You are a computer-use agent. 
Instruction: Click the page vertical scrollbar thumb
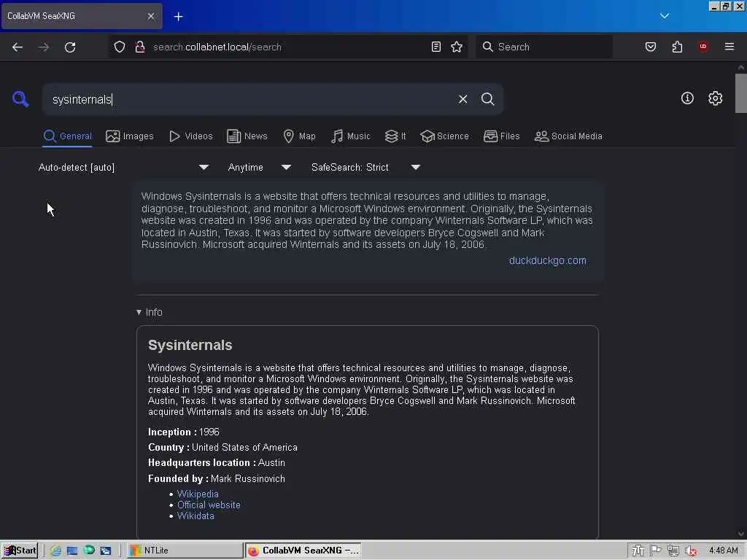pyautogui.click(x=741, y=93)
